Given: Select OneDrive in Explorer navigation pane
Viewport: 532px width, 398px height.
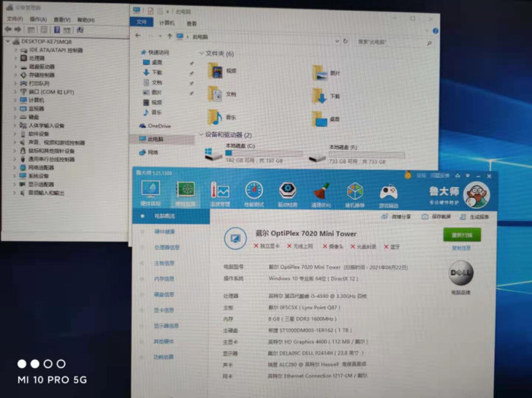Looking at the screenshot, I should [155, 126].
